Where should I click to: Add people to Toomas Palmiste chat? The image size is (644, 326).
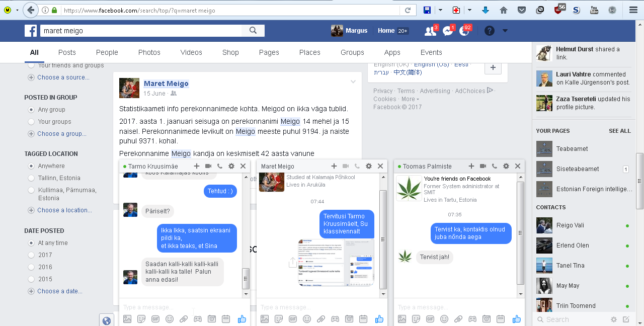[x=471, y=166]
